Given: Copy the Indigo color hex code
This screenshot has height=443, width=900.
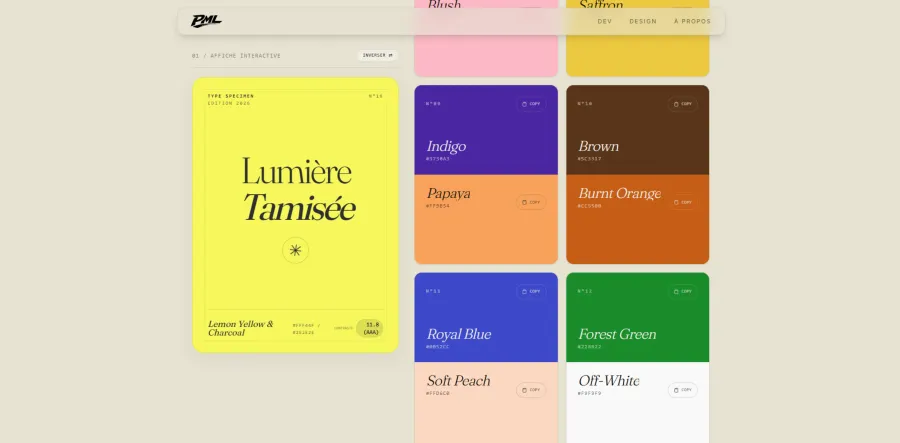Looking at the screenshot, I should (x=531, y=104).
